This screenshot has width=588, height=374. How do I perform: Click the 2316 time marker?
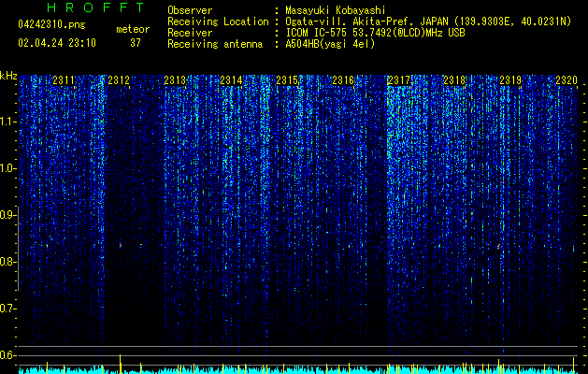tap(343, 80)
